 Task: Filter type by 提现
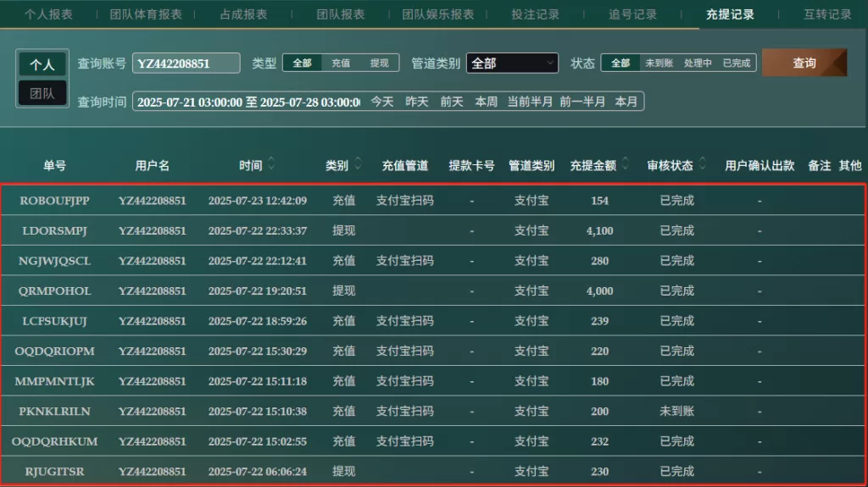point(379,63)
